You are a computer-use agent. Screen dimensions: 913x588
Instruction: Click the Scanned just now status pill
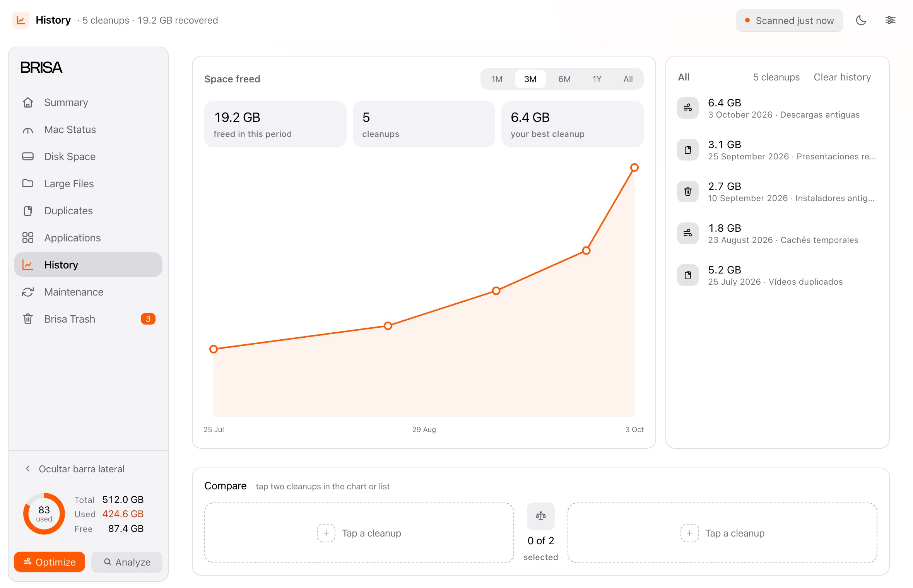point(789,21)
